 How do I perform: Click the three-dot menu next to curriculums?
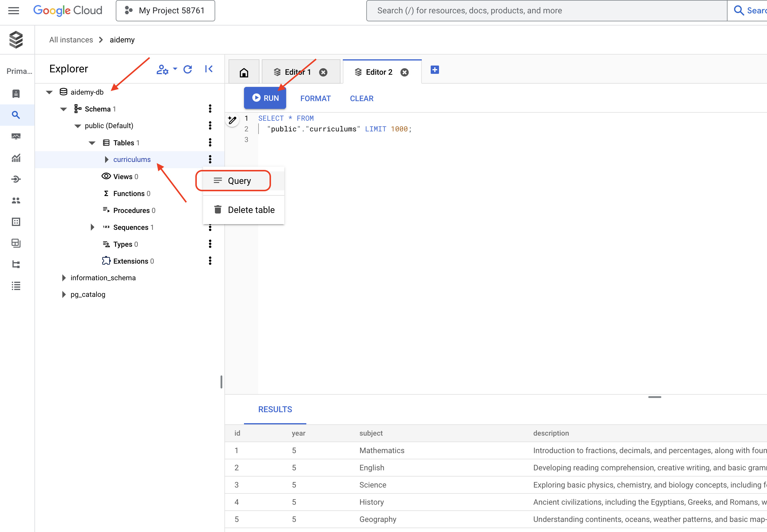210,159
